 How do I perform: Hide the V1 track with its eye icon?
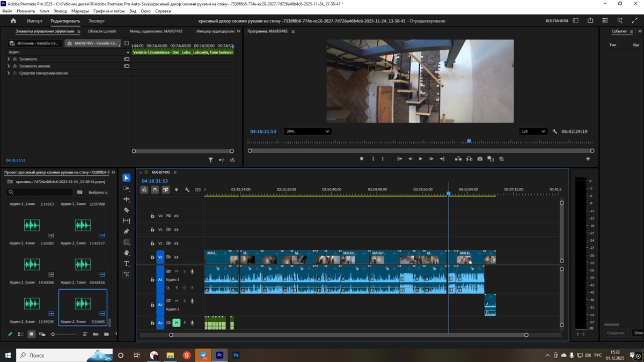[x=176, y=257]
